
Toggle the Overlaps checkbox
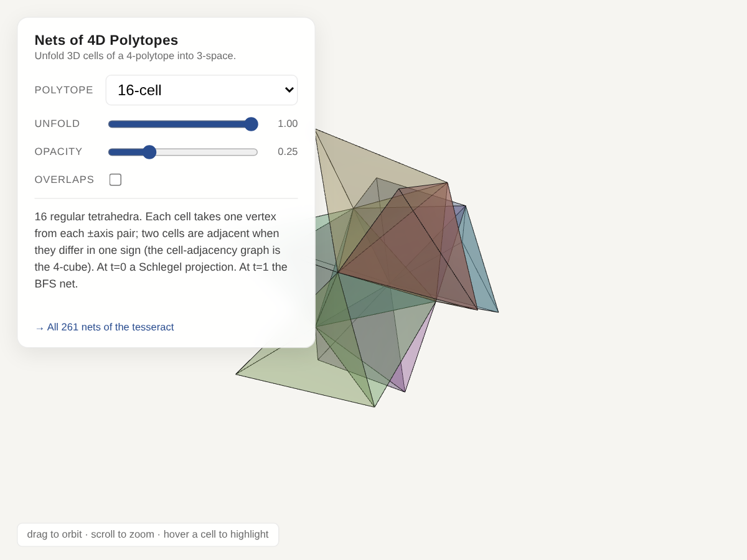coord(115,180)
